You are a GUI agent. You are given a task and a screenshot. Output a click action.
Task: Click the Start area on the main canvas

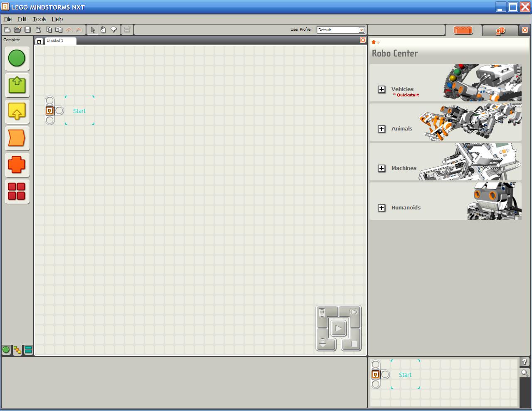(79, 111)
